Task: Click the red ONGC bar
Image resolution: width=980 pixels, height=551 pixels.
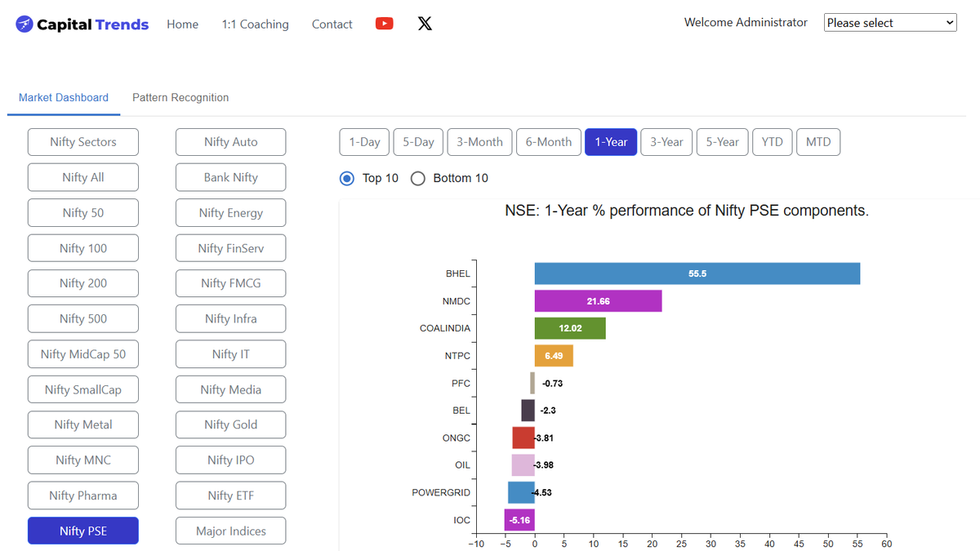Action: coord(523,438)
